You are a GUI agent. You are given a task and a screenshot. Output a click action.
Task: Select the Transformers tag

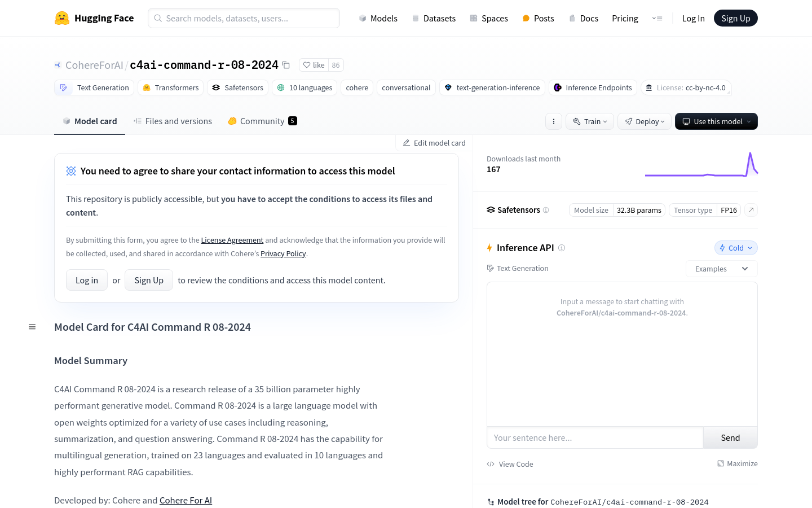(x=171, y=87)
